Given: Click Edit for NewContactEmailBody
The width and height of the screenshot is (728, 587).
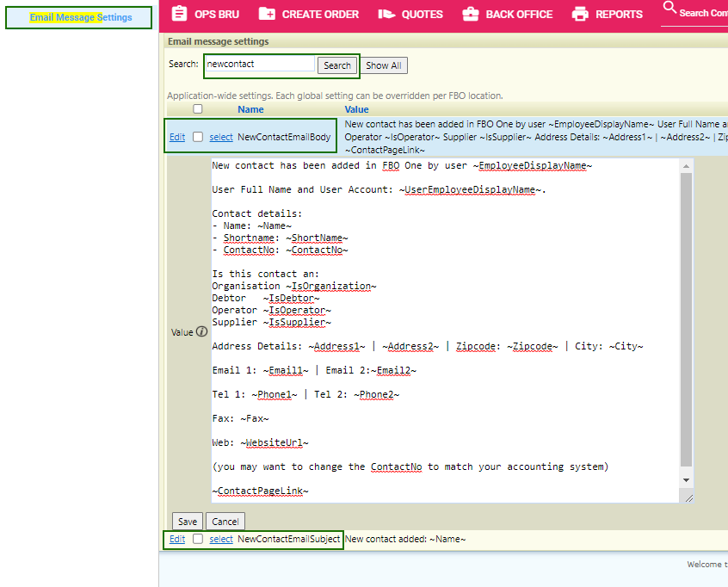Looking at the screenshot, I should 177,137.
